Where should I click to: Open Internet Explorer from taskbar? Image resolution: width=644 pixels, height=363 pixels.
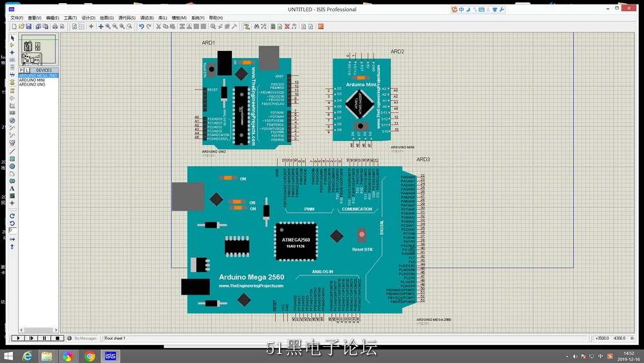coord(27,356)
